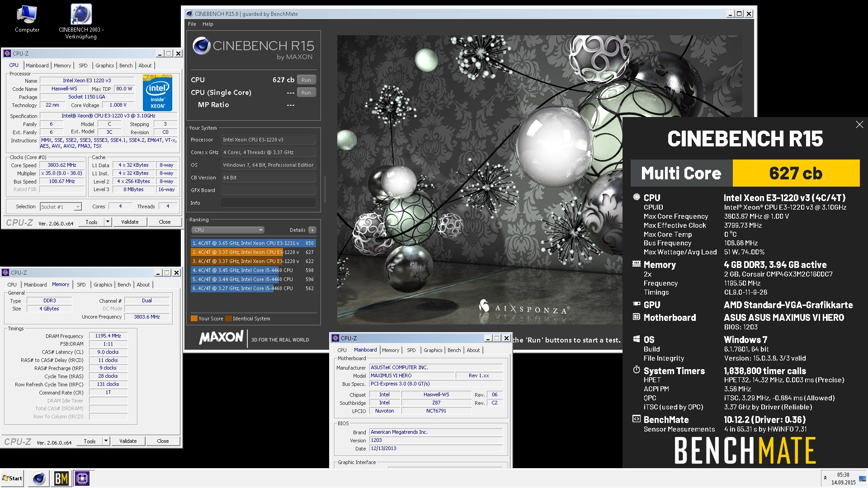Click the Cinebench title bar icon

[x=189, y=14]
